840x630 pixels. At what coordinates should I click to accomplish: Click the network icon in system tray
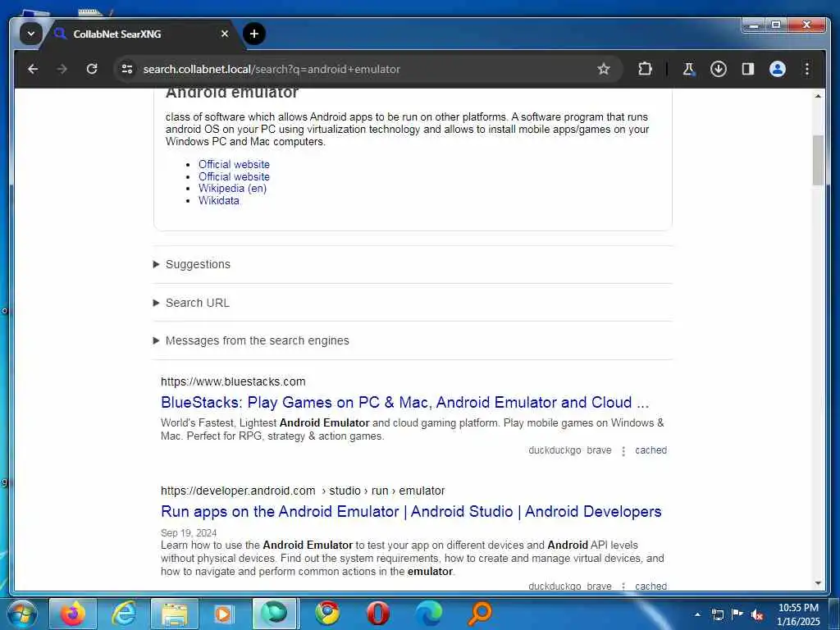(x=717, y=614)
